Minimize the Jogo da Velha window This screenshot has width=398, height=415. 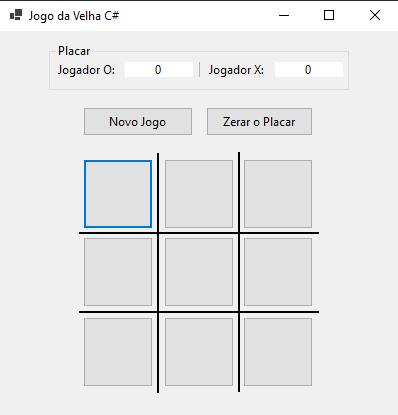click(284, 15)
